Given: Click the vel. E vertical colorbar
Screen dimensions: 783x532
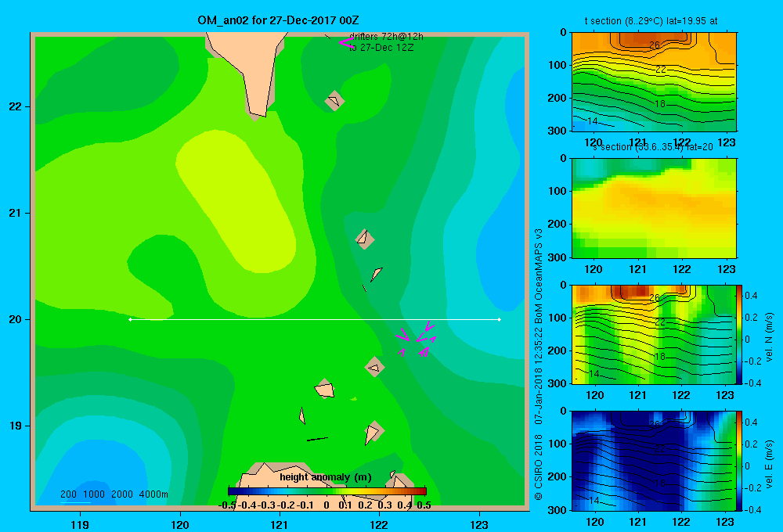Looking at the screenshot, I should (x=740, y=461).
